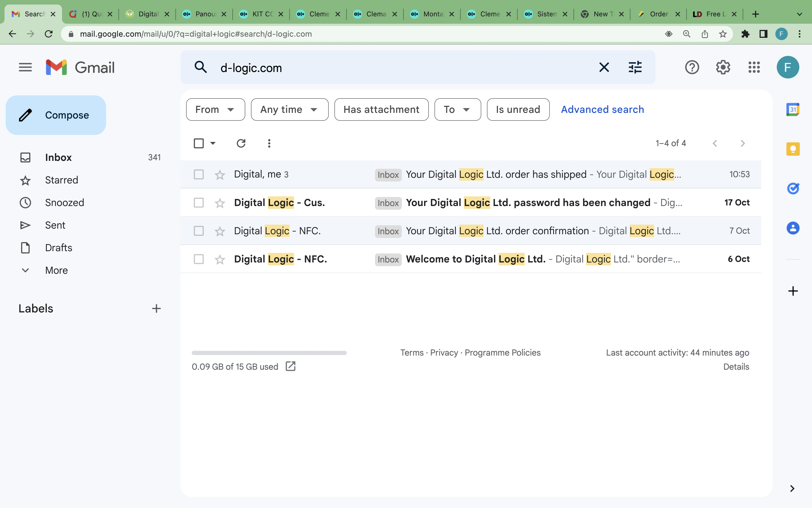
Task: Open the Settings gear icon
Action: (723, 67)
